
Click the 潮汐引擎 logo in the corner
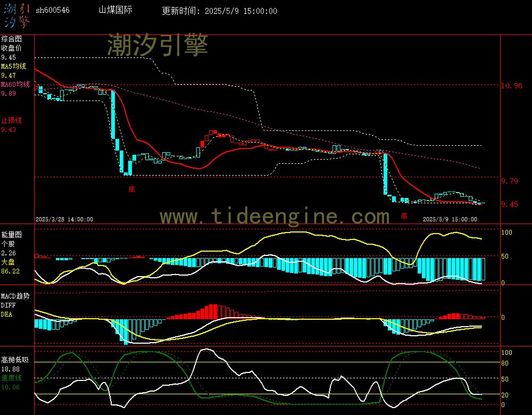pyautogui.click(x=17, y=15)
